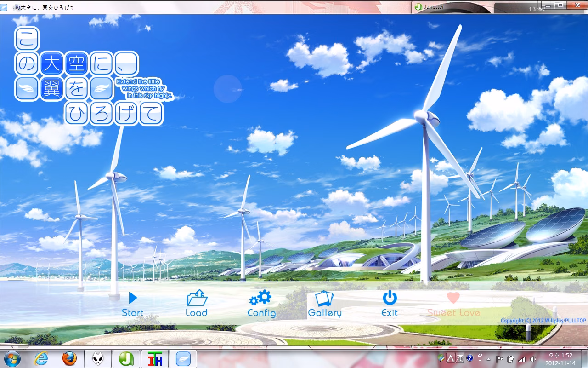Start a new game with Start

(132, 305)
